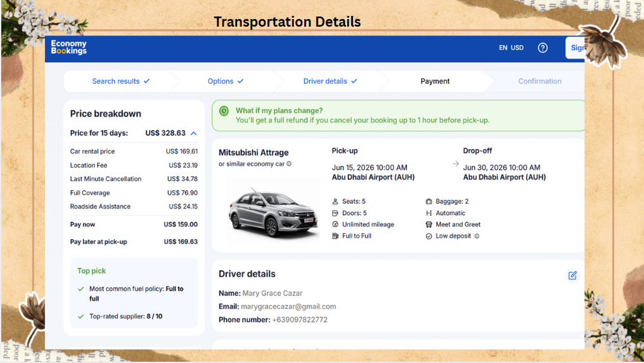The width and height of the screenshot is (644, 363).
Task: Select the Payment step
Action: [x=435, y=81]
